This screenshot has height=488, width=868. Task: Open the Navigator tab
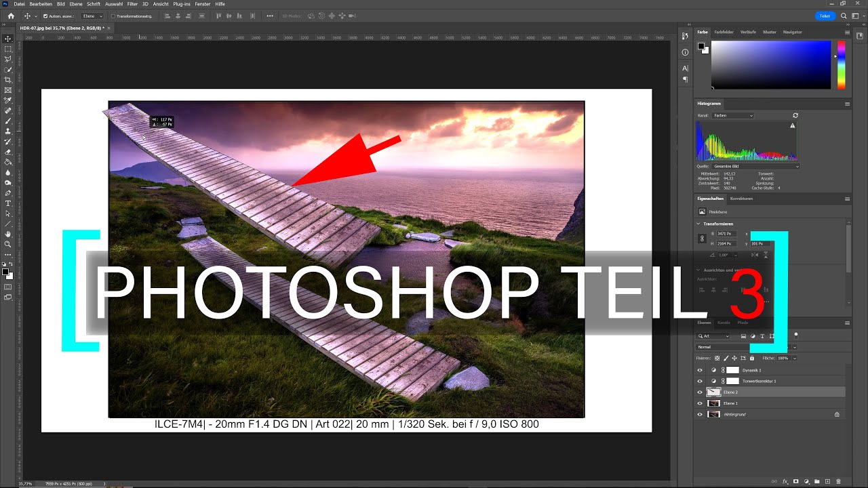click(x=792, y=32)
